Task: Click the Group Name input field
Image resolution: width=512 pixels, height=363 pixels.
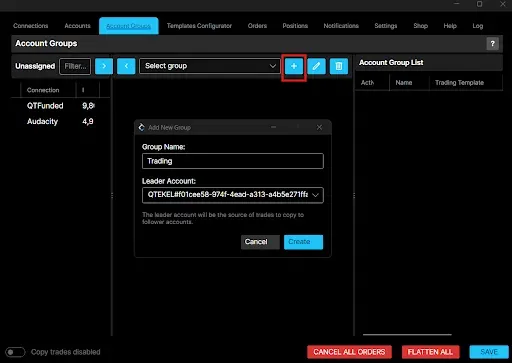Action: (x=233, y=161)
